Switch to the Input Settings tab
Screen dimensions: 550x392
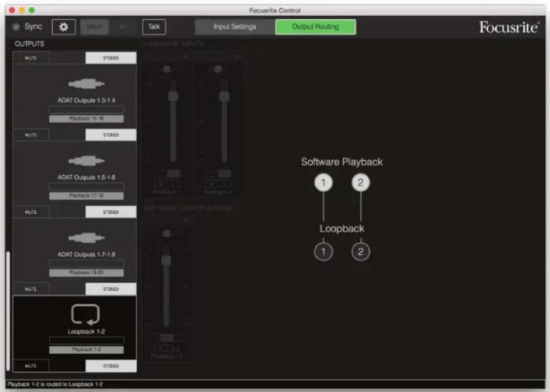point(235,27)
